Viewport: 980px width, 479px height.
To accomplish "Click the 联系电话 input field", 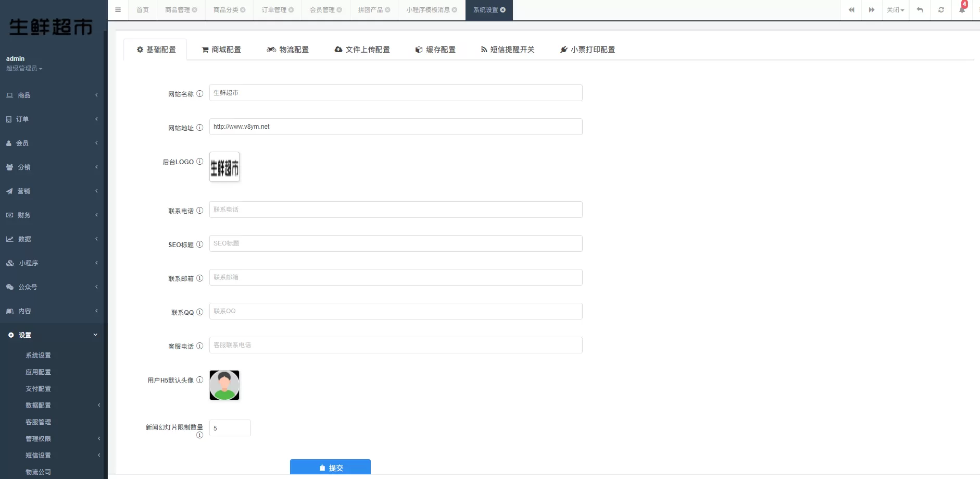I will pyautogui.click(x=395, y=210).
